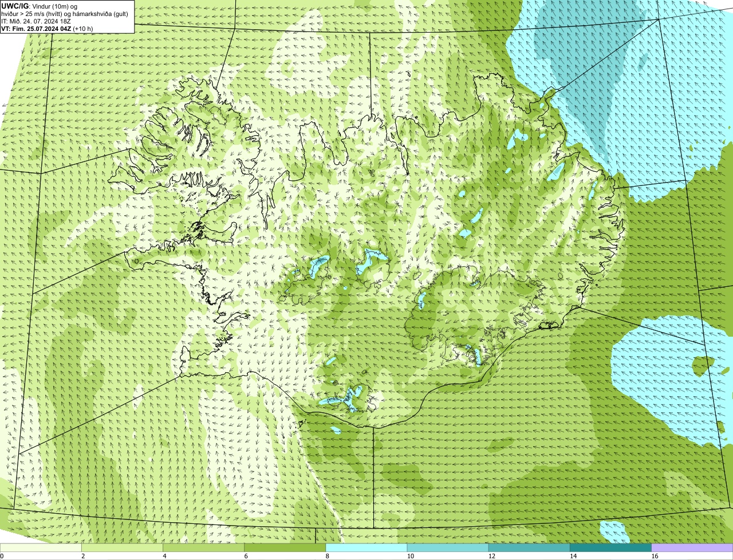Viewport: 733px width, 560px height.
Task: Click the 'UWC/IG: Vindur (10m) og' title line
Action: 39,6
